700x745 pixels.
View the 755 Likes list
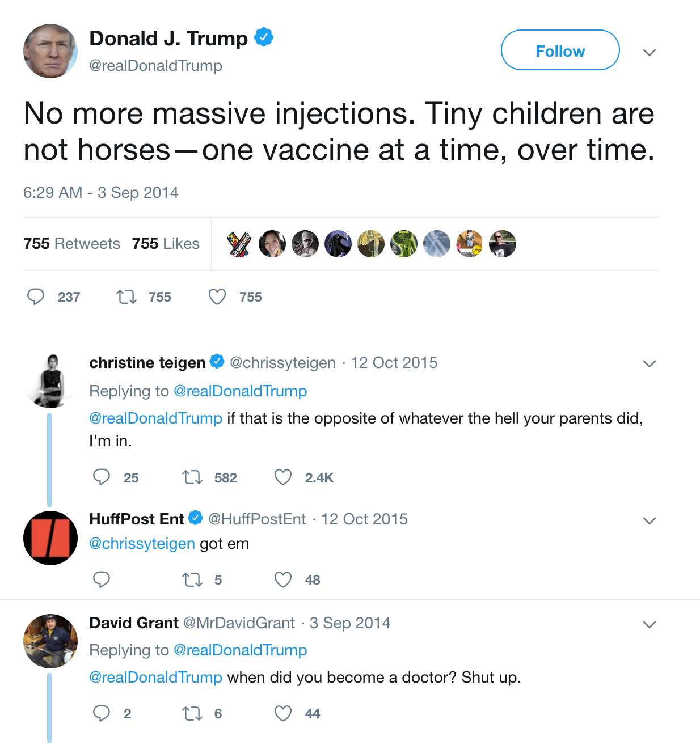[166, 244]
